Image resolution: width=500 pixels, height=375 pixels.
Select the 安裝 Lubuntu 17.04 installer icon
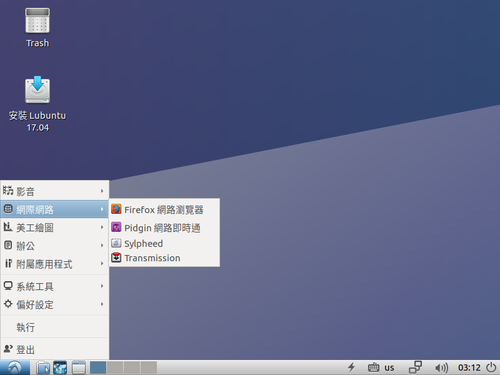pyautogui.click(x=37, y=103)
